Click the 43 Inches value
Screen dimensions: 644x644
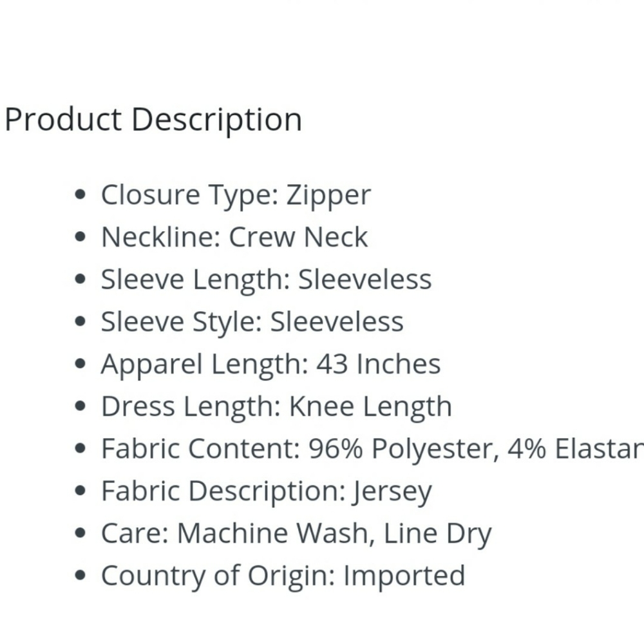point(378,365)
